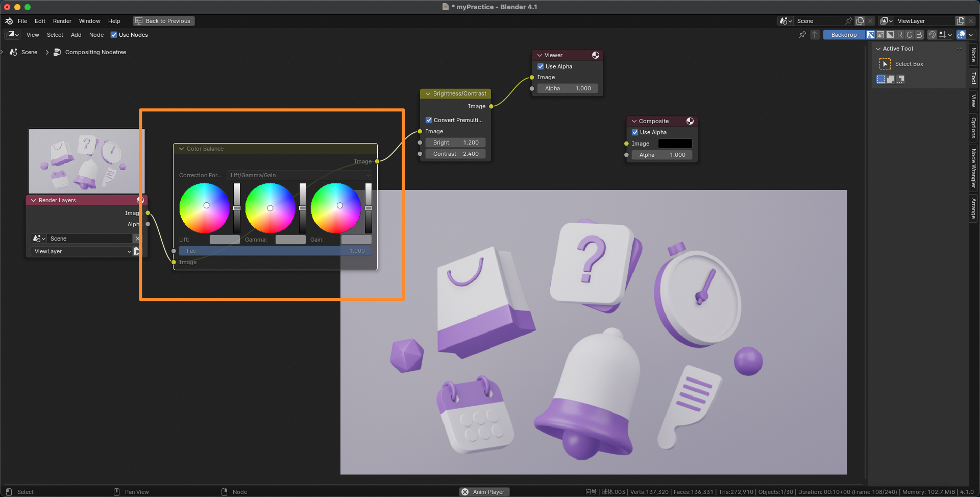Collapse the Color Balance node
Screen dimensions: 980x497
click(x=181, y=149)
